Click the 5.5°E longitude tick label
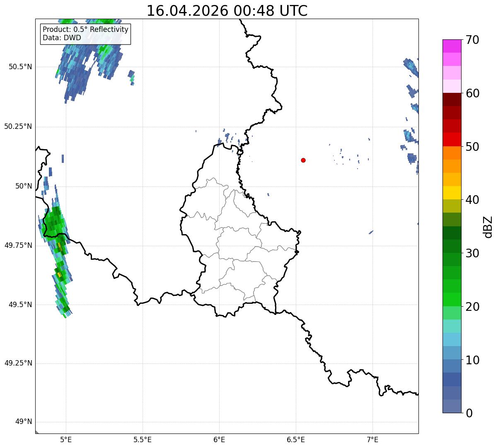Viewport: 498px width, 448px height. [x=143, y=439]
